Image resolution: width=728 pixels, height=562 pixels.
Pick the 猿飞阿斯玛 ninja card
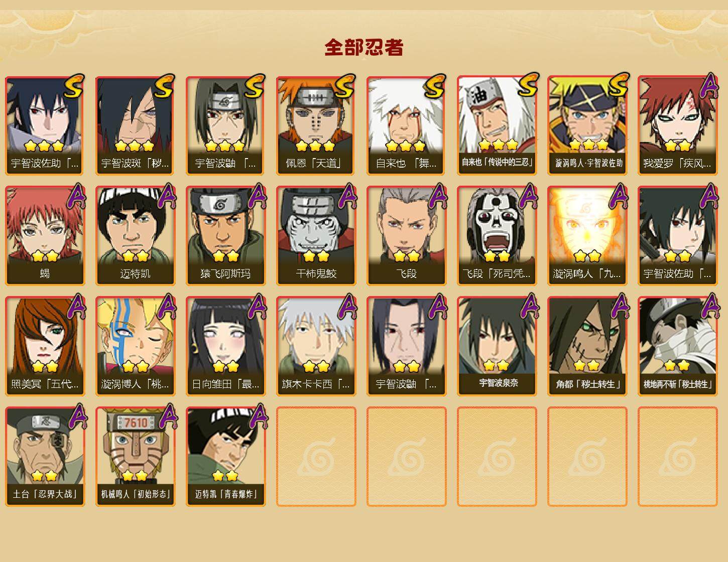tap(225, 236)
